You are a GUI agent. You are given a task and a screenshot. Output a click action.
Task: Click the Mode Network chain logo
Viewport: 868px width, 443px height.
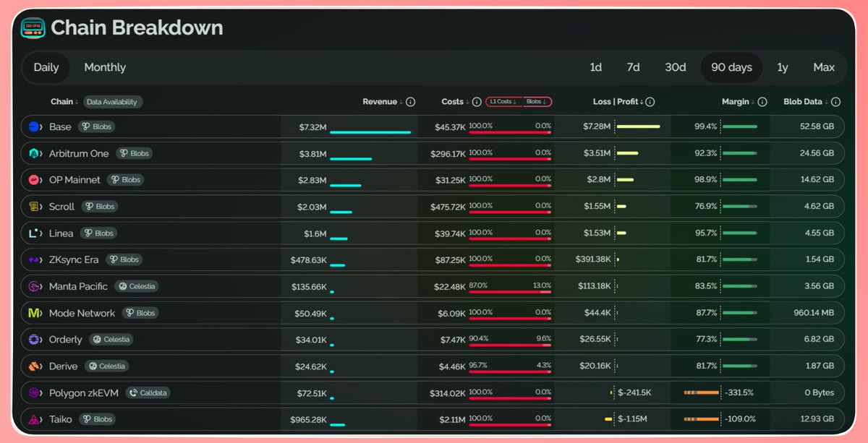34,313
